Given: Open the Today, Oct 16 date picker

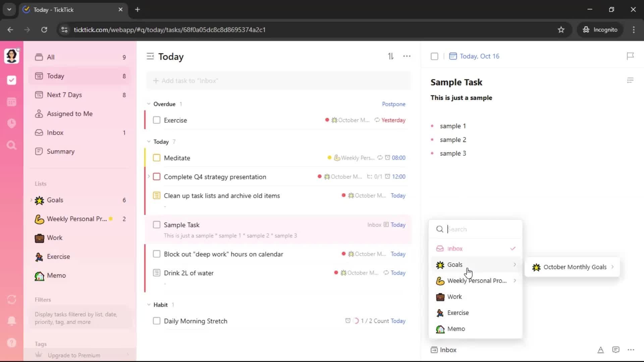Looking at the screenshot, I should pyautogui.click(x=479, y=56).
